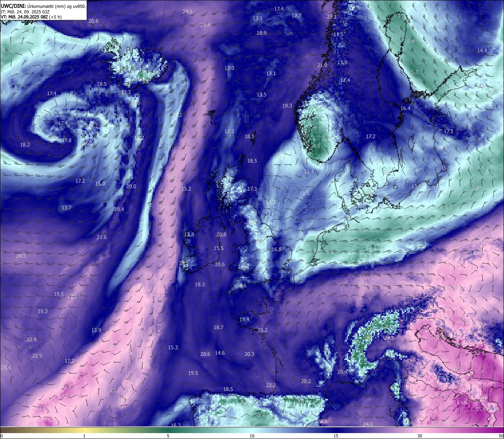This screenshot has height=439, width=504.
Task: Click the 12.8 value over Ireland
Action: [x=189, y=235]
